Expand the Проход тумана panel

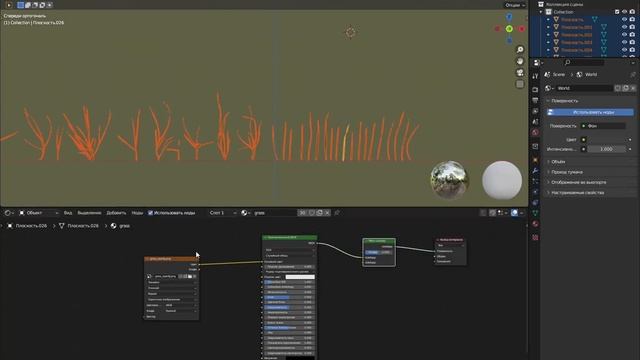point(567,172)
